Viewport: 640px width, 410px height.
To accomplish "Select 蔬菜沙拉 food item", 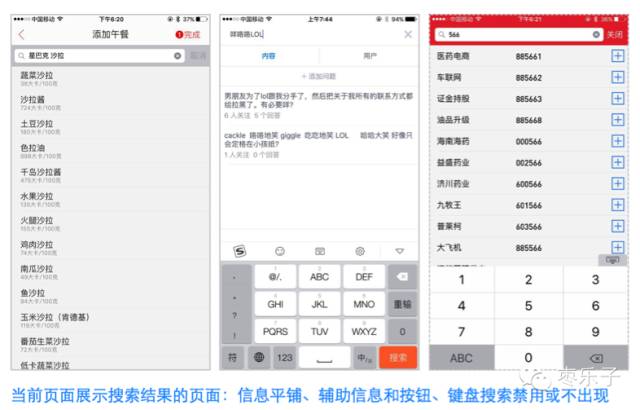I will pos(110,79).
